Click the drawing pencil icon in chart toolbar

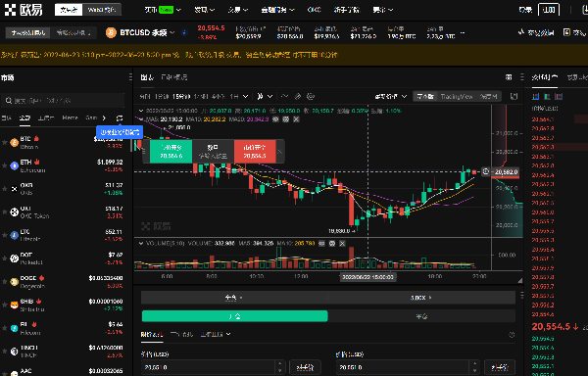[x=298, y=96]
